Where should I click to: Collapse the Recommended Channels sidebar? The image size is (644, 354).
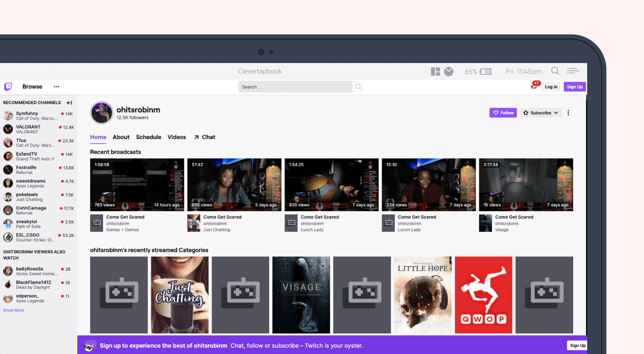(70, 103)
